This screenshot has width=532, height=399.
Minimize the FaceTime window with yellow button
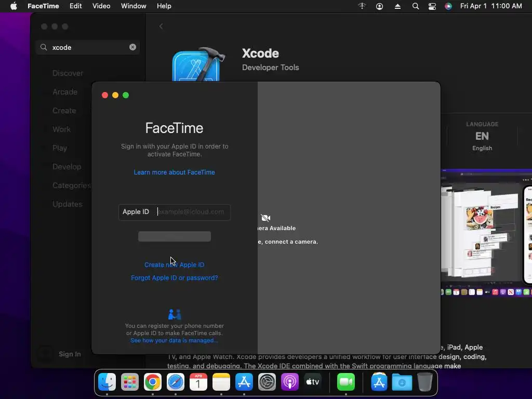click(x=115, y=96)
